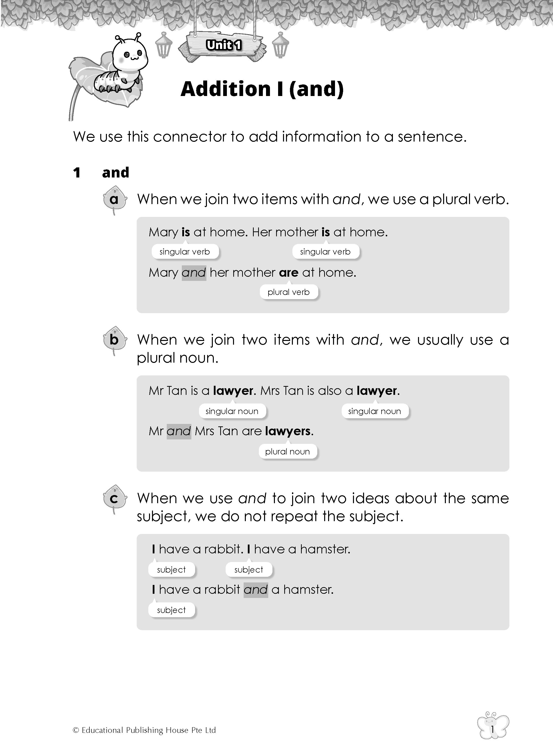Click the bold "are" in the Mary sentence

288,273
